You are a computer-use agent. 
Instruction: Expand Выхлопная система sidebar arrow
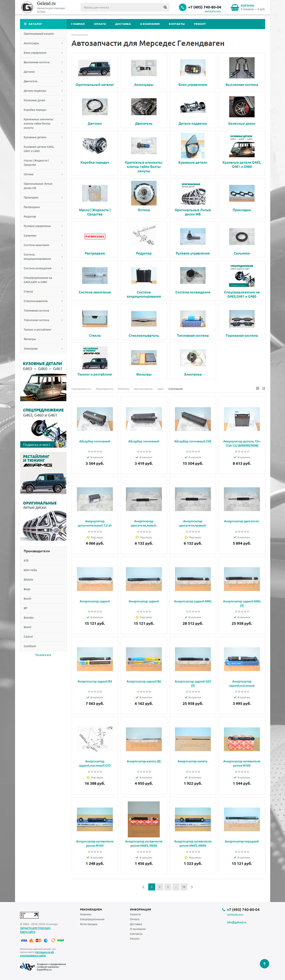[62, 62]
